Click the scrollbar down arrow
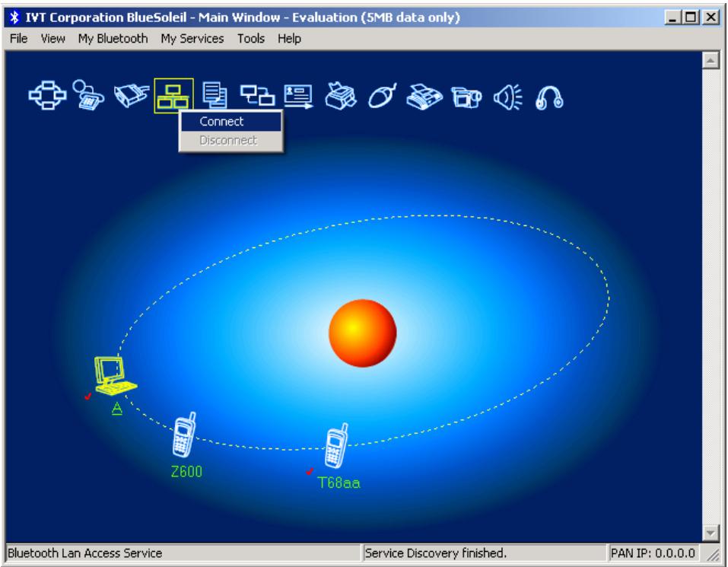The height and width of the screenshot is (567, 728). (x=711, y=532)
